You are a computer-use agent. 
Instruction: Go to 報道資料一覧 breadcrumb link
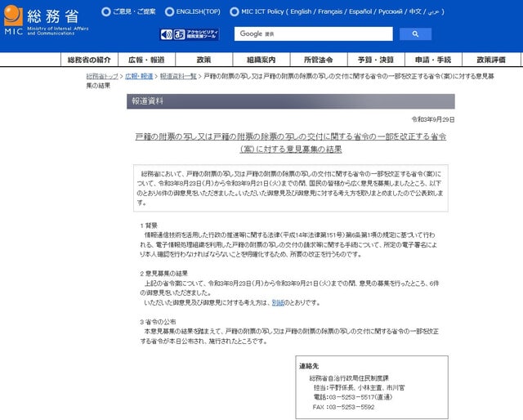click(x=178, y=76)
